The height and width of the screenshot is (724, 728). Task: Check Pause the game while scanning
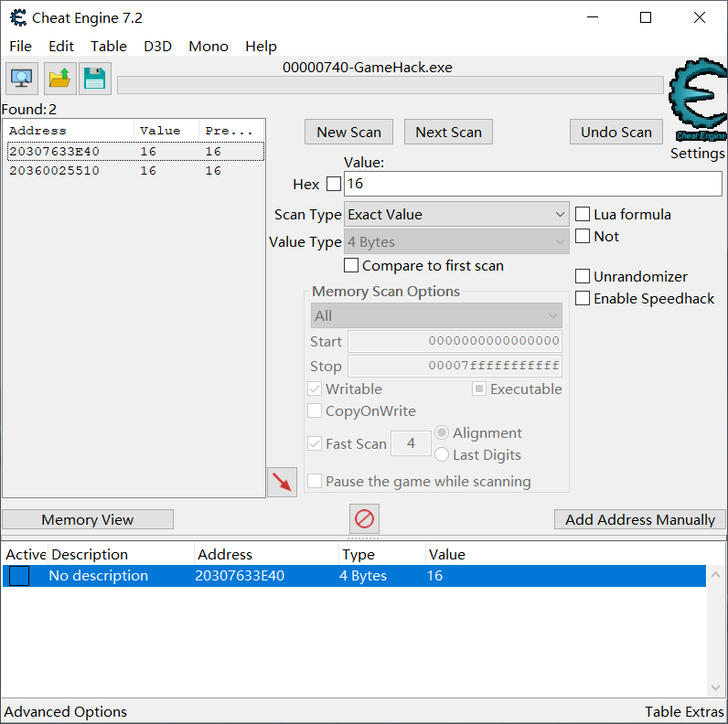click(315, 481)
